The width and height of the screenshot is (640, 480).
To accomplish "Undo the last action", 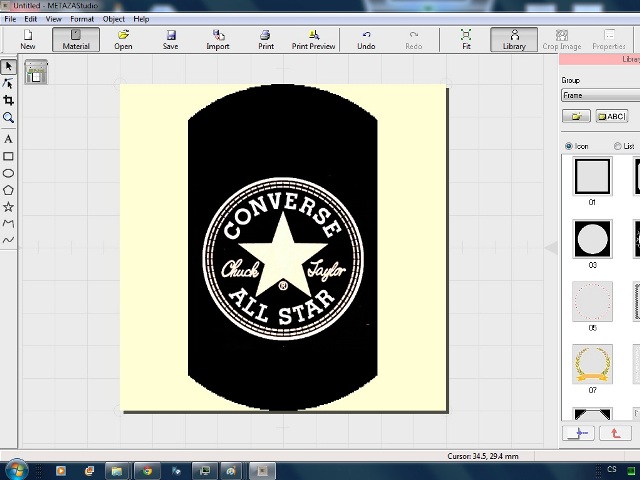I will click(366, 40).
